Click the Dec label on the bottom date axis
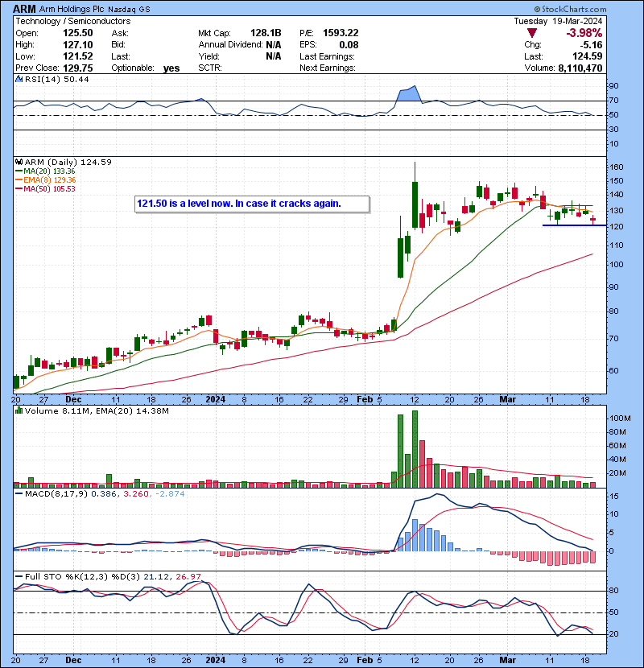 [73, 660]
